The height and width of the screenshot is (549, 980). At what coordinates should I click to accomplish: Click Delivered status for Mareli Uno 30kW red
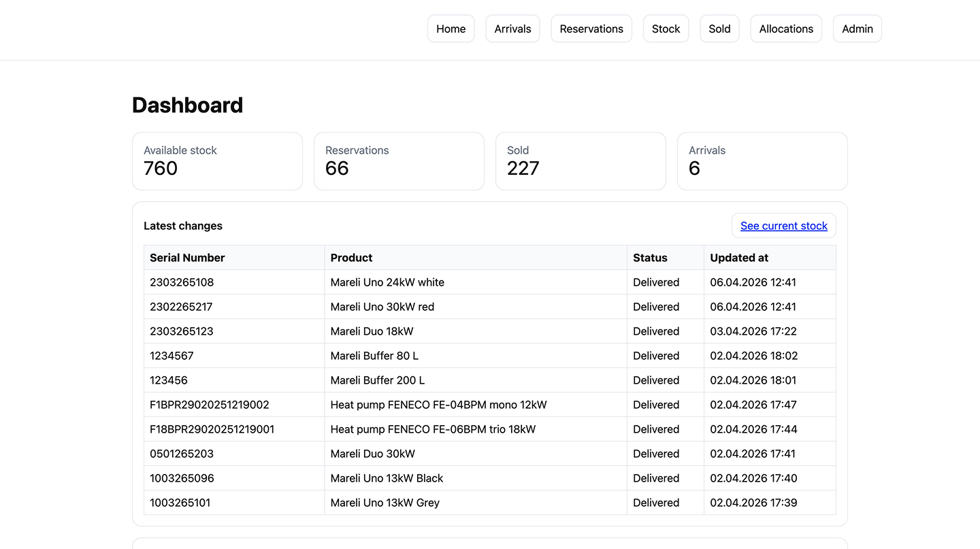tap(656, 307)
